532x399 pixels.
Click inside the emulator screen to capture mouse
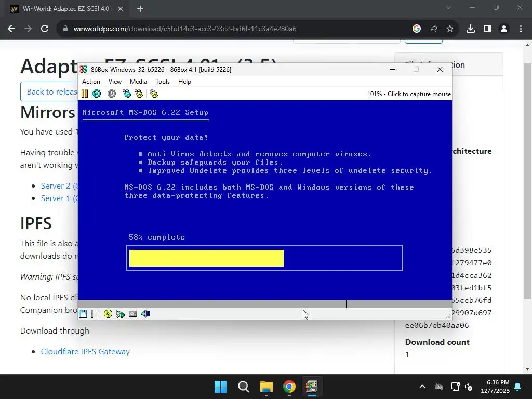coord(264,200)
